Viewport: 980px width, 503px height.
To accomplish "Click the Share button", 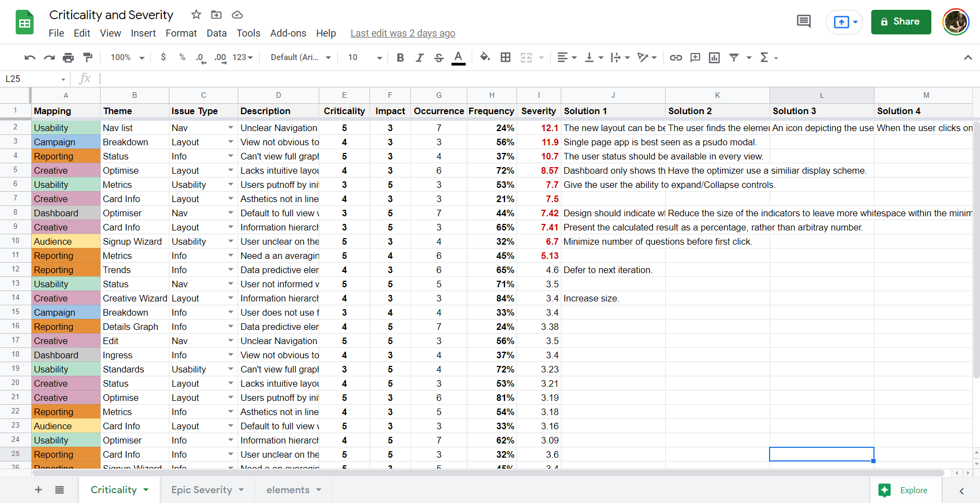I will click(x=901, y=22).
